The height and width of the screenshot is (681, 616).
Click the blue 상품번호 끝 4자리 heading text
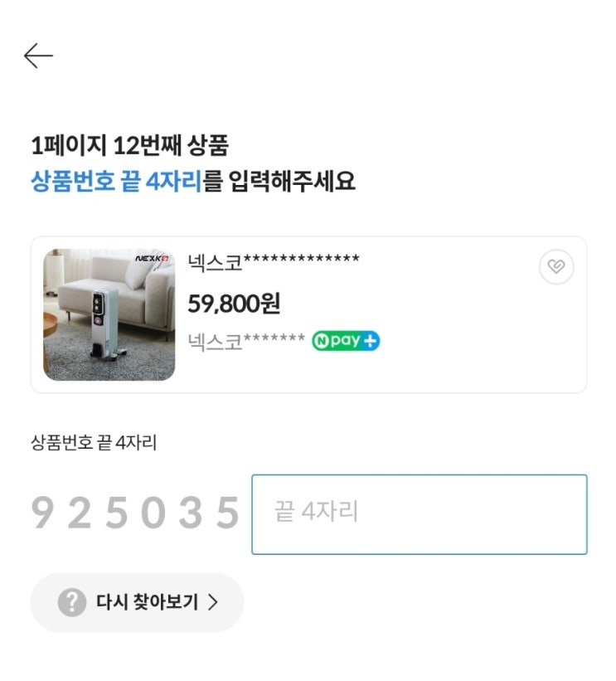click(x=116, y=181)
